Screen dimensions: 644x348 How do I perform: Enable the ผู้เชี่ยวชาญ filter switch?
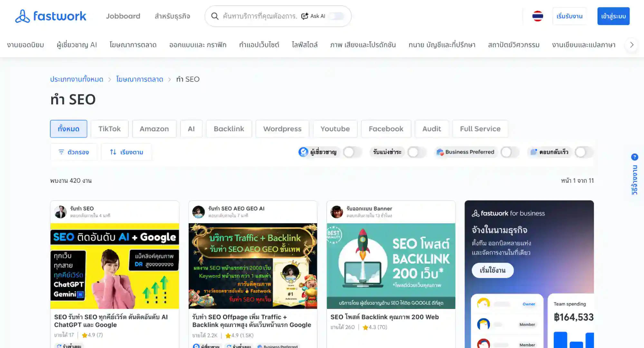pos(352,152)
